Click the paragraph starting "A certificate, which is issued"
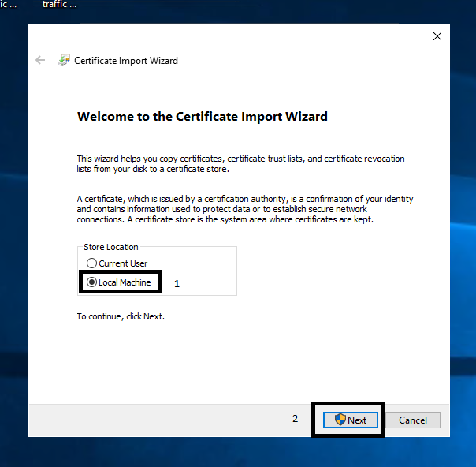Image resolution: width=476 pixels, height=467 pixels. pos(244,209)
